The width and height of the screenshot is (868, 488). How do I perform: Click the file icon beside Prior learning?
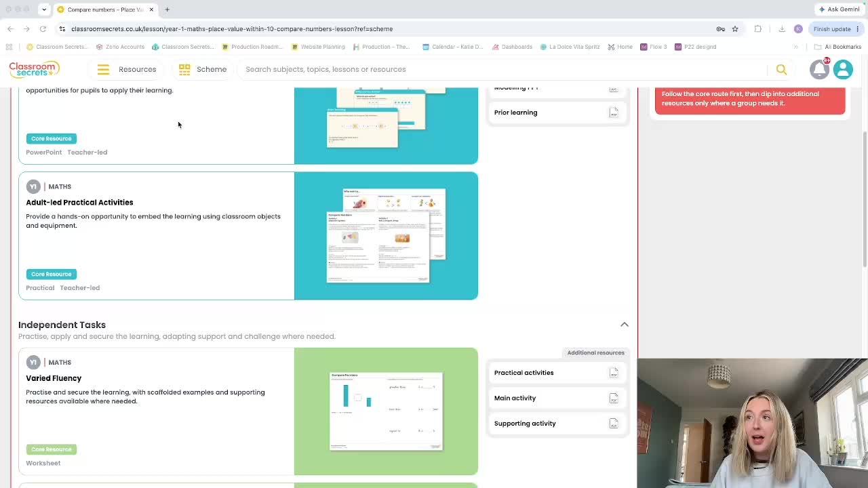pyautogui.click(x=614, y=113)
